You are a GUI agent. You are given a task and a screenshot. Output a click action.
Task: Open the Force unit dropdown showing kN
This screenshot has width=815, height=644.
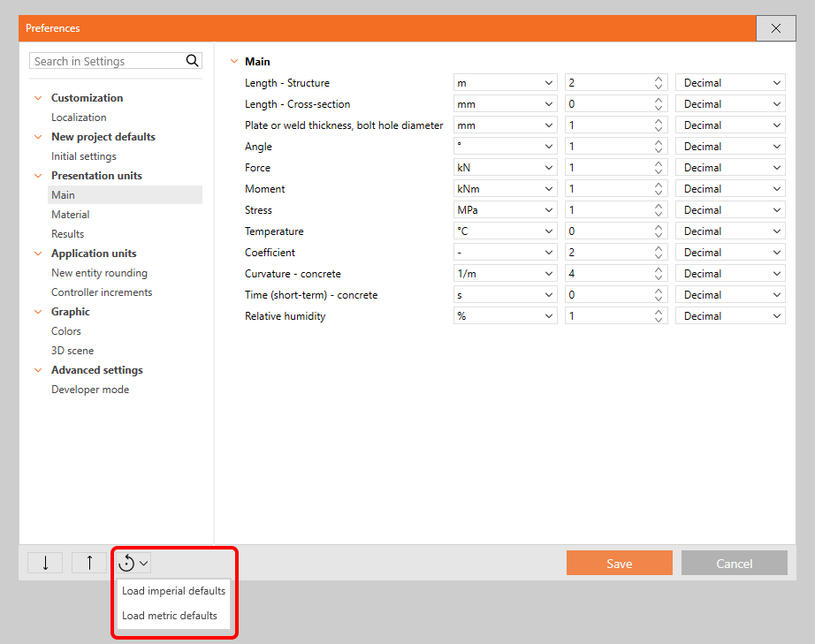[505, 167]
